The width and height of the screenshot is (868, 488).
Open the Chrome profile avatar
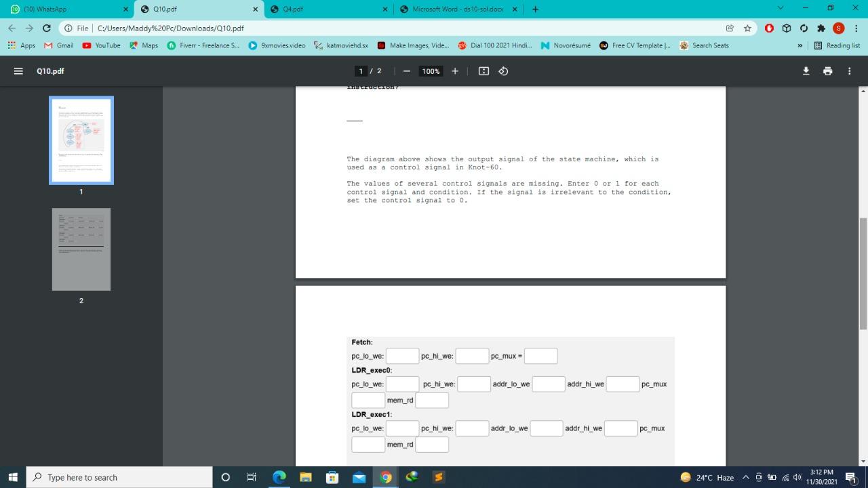[x=839, y=28]
